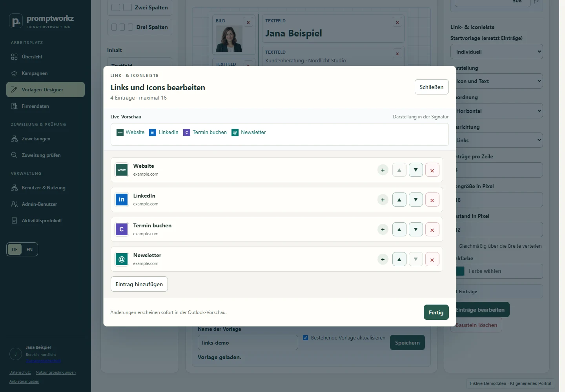Delete the LinkedIn entry

click(432, 200)
